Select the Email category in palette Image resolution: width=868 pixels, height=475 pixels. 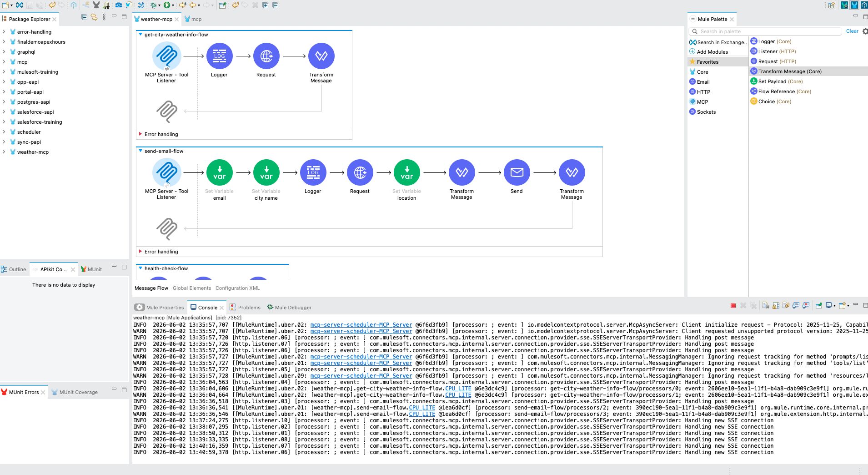(x=699, y=82)
